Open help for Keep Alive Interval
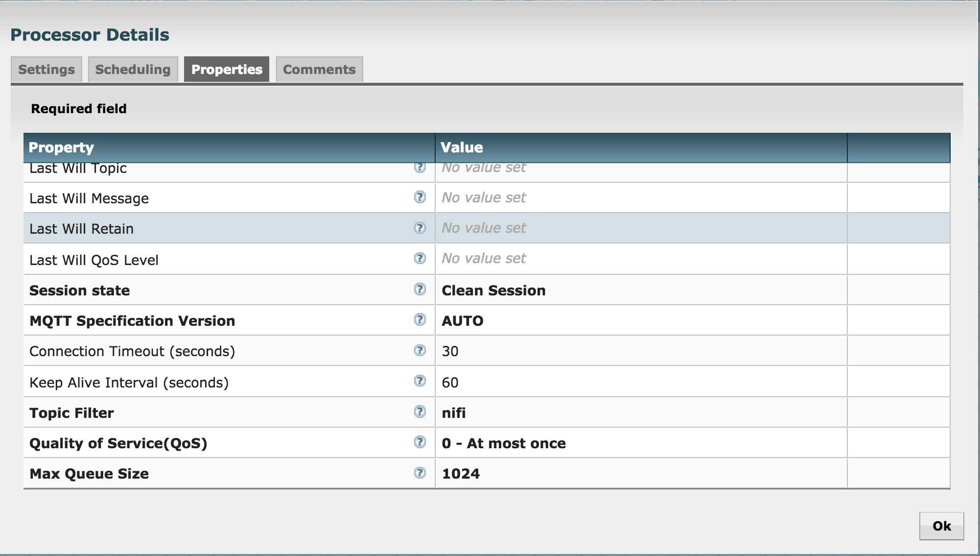980x556 pixels. pos(420,381)
